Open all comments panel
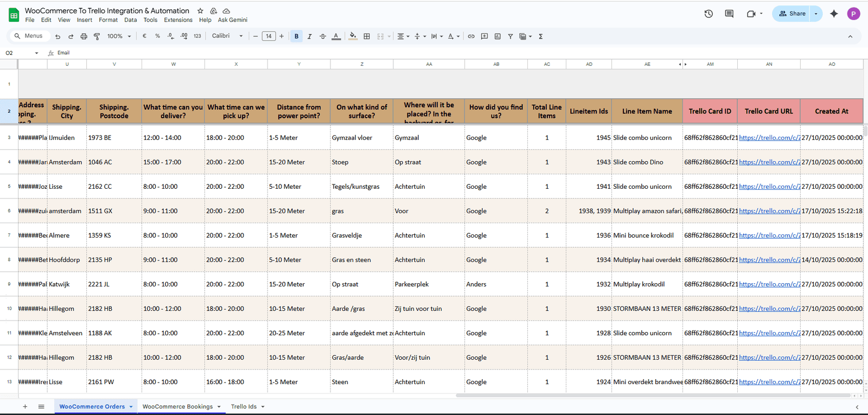Image resolution: width=868 pixels, height=415 pixels. click(729, 14)
